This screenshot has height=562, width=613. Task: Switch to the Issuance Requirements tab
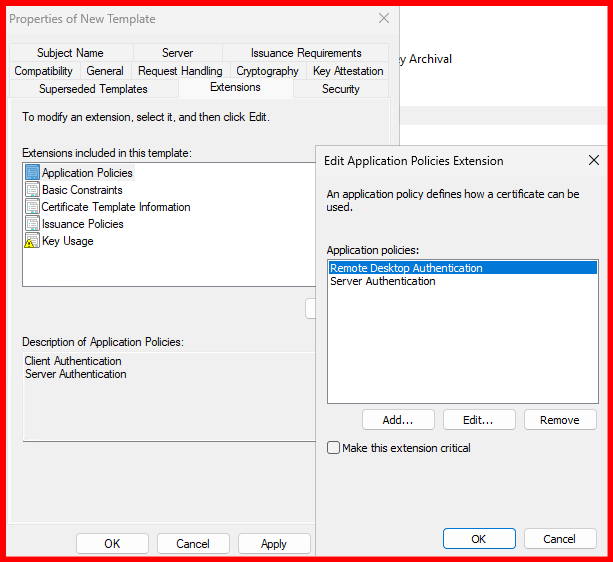pyautogui.click(x=306, y=53)
